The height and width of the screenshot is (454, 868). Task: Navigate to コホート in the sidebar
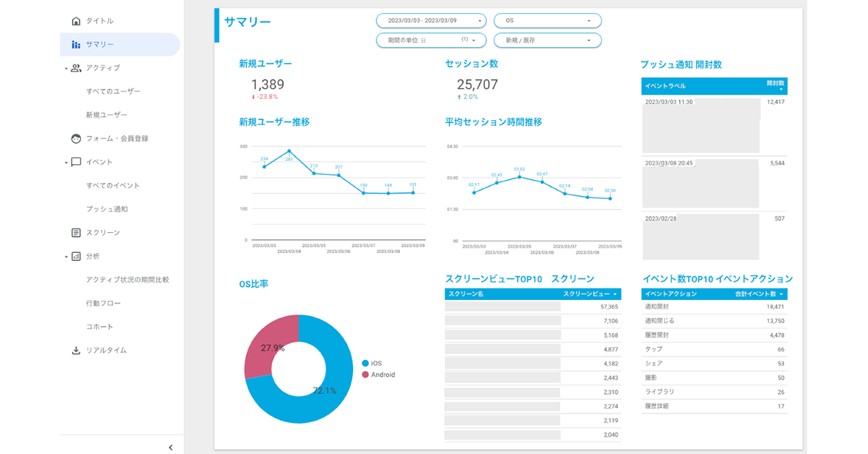(x=100, y=327)
